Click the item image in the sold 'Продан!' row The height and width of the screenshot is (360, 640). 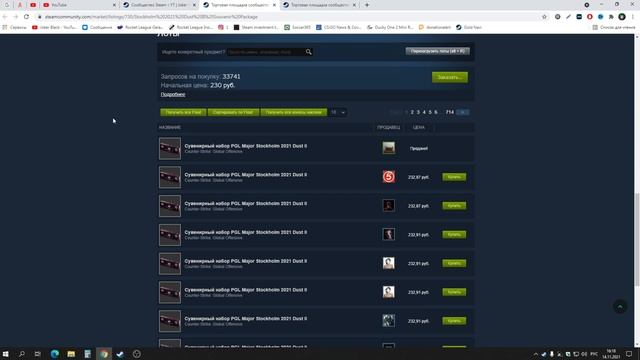[x=170, y=148]
